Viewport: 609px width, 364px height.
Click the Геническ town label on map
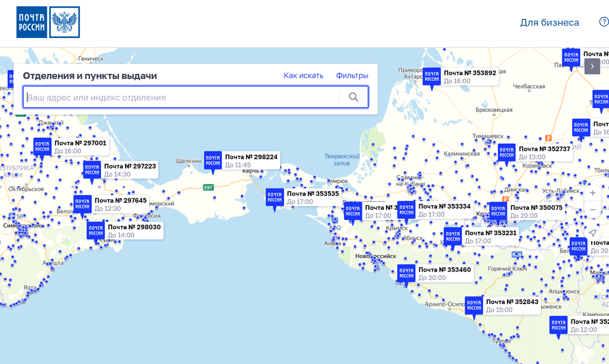pos(91,59)
